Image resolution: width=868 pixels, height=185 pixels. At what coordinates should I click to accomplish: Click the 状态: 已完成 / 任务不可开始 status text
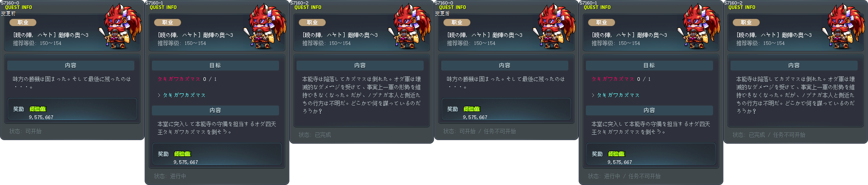pos(769,135)
